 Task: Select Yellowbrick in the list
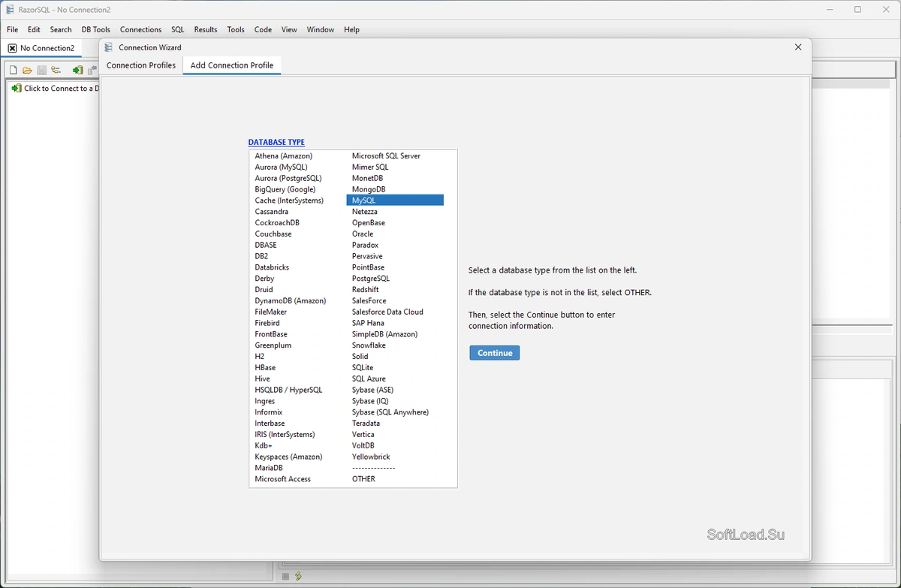point(371,457)
